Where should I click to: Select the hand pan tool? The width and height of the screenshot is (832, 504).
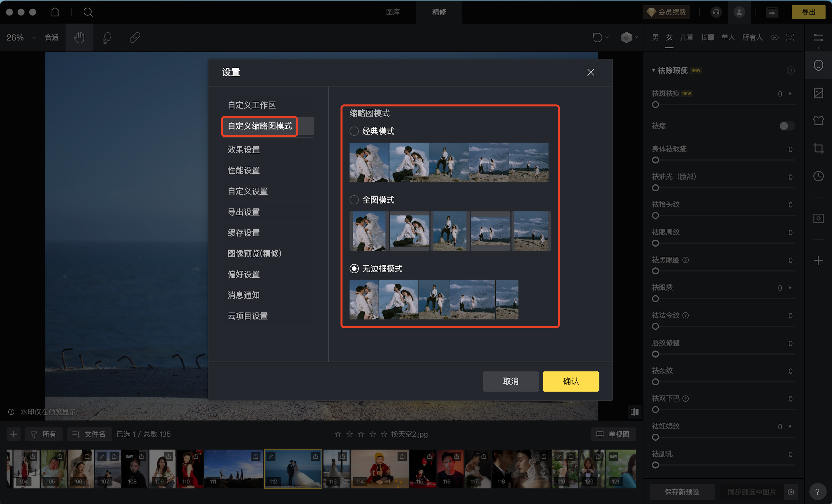click(x=79, y=37)
